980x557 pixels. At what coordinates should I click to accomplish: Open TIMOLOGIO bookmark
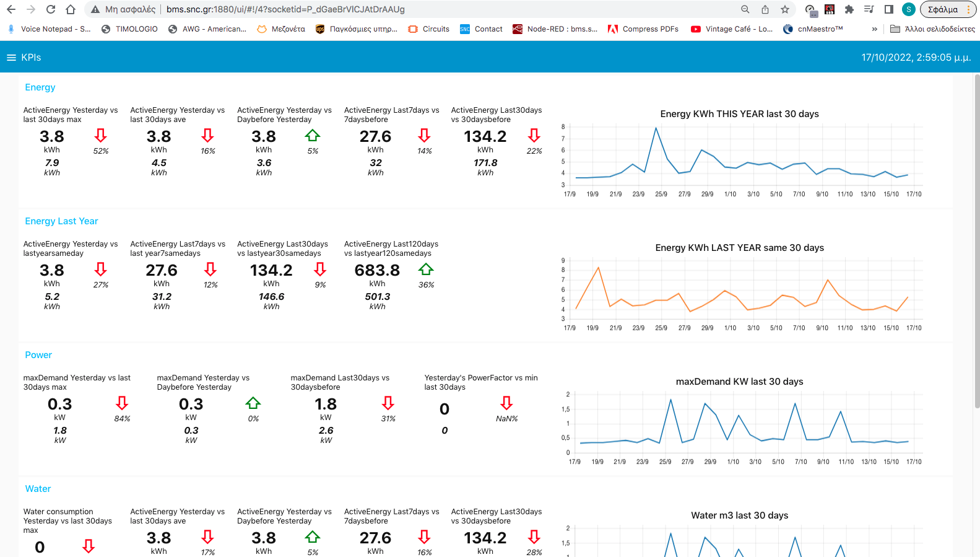click(x=129, y=29)
